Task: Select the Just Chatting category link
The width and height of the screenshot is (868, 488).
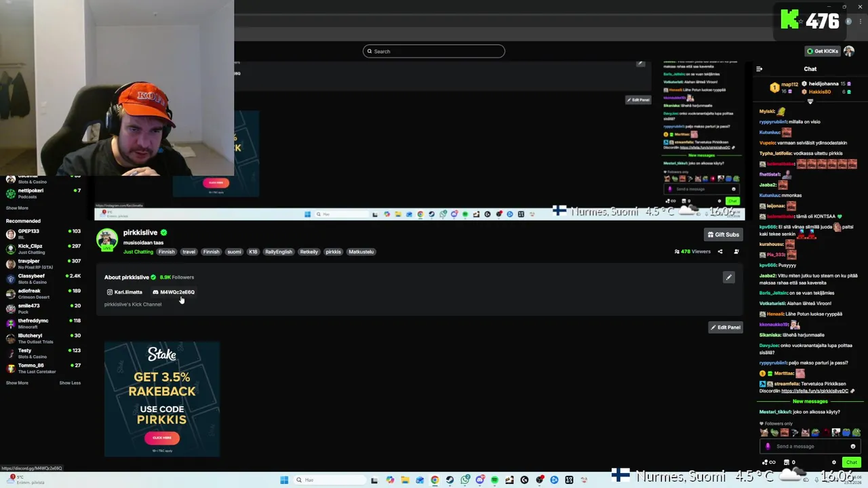Action: point(138,252)
